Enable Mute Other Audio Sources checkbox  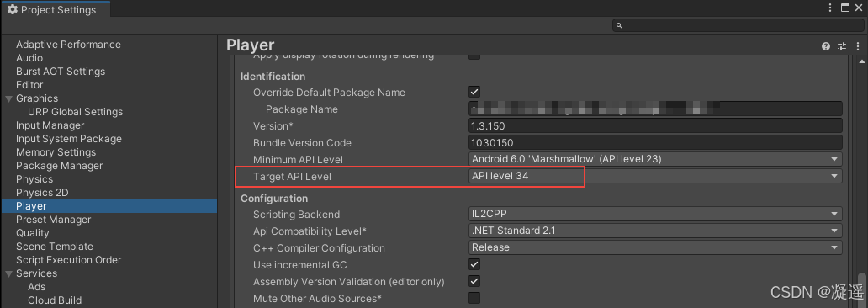474,298
